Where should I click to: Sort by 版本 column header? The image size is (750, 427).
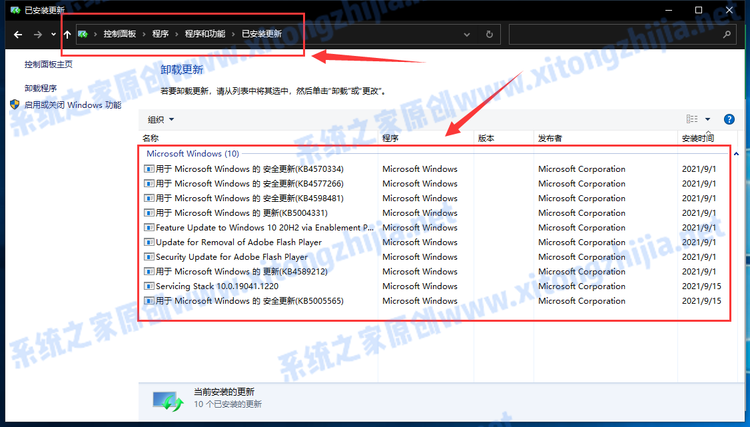486,138
